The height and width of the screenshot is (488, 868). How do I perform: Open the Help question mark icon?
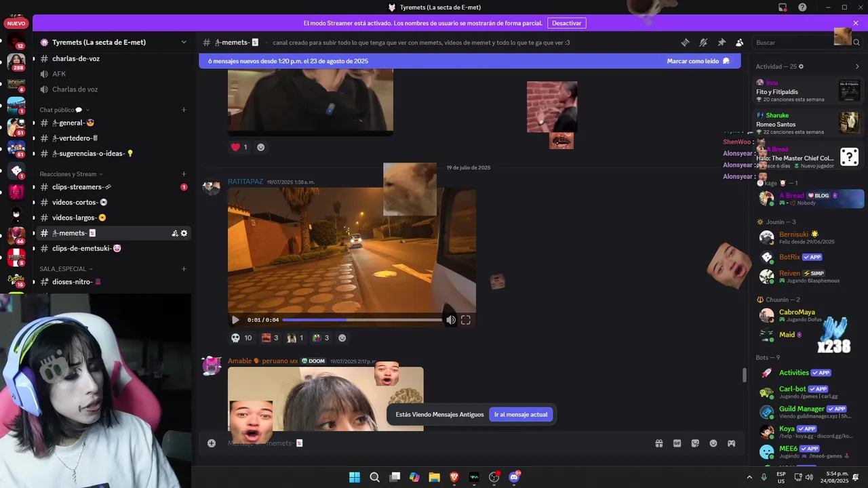click(x=802, y=7)
